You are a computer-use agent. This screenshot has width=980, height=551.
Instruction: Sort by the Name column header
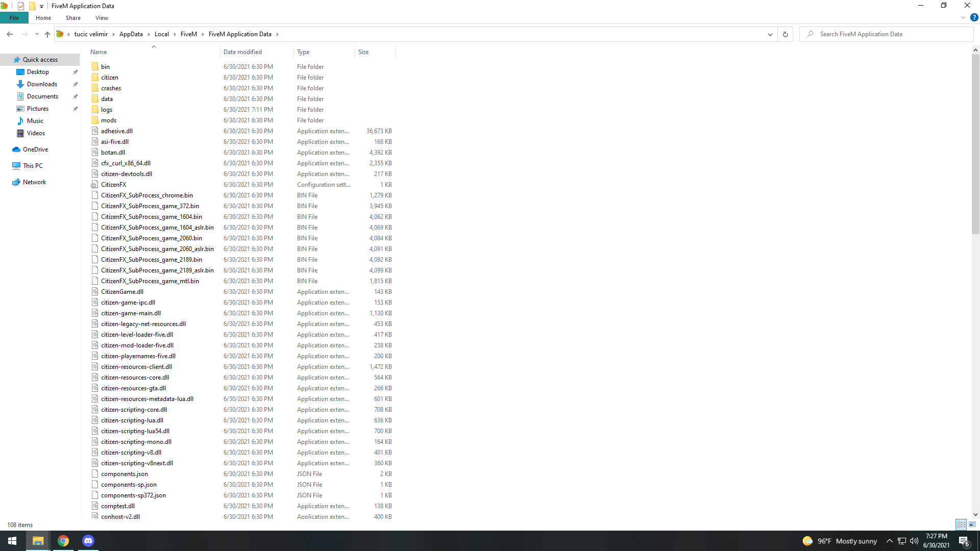point(154,52)
